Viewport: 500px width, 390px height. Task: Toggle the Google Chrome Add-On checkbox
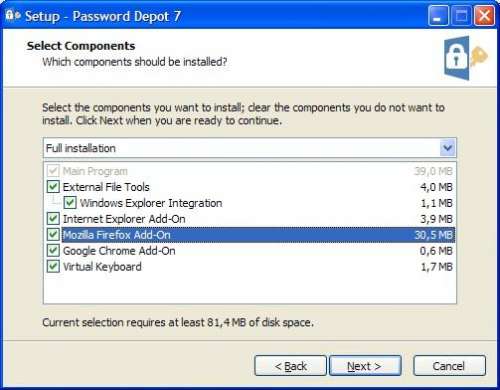point(53,250)
